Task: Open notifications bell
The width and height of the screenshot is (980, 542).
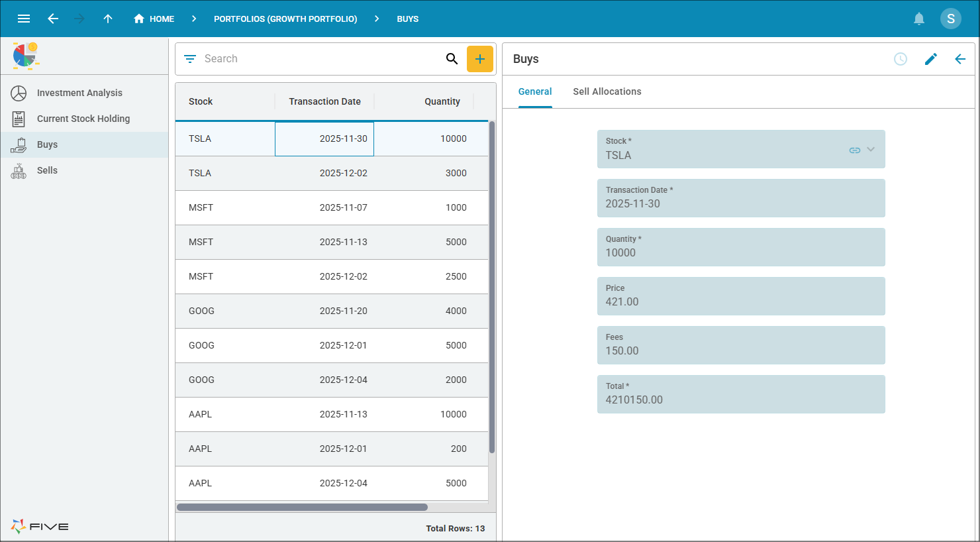Action: pyautogui.click(x=919, y=19)
